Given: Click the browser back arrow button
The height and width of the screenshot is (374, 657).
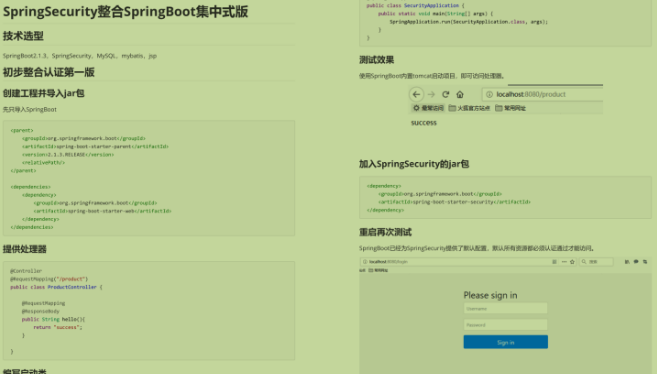Looking at the screenshot, I should 416,94.
